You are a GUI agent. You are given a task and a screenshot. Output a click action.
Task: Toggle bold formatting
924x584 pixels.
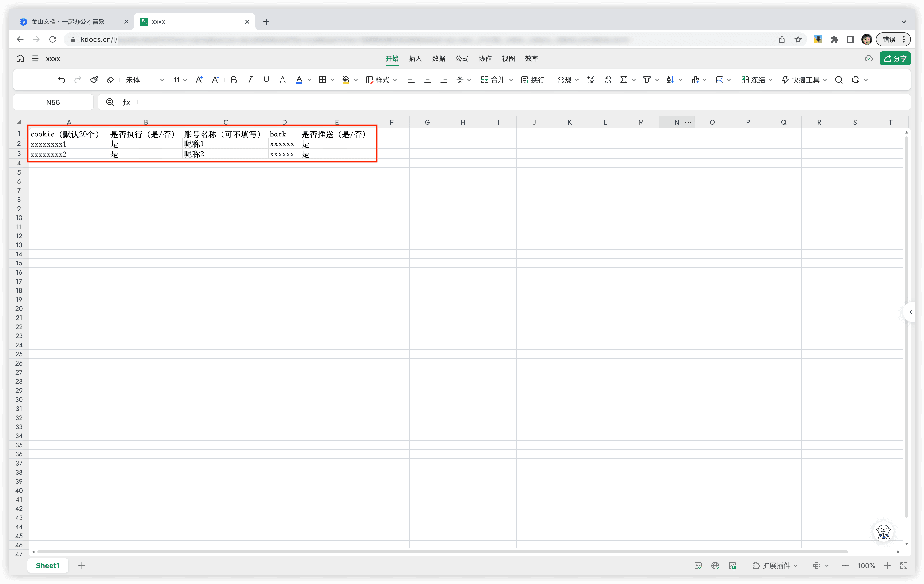234,80
